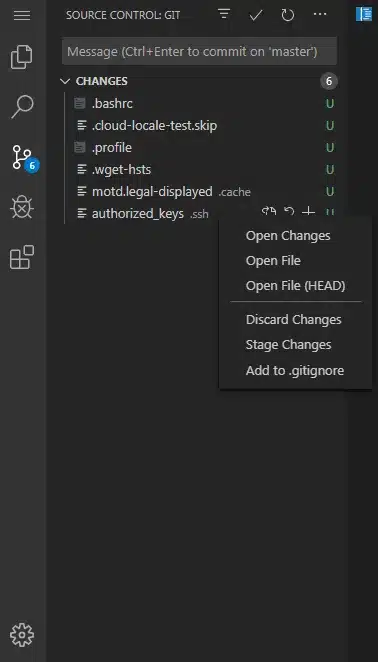Select the Source Control icon with badge
The width and height of the screenshot is (378, 662).
24,159
